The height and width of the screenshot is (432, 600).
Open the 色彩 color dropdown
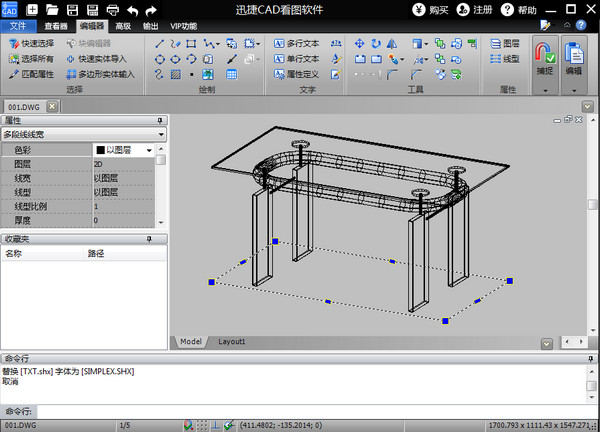point(149,150)
